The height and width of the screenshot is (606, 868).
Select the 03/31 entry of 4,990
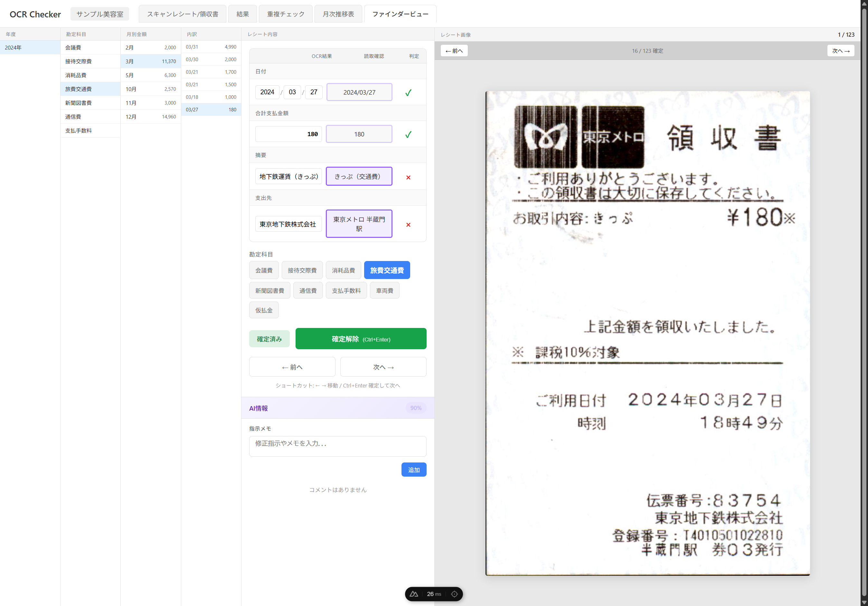211,47
